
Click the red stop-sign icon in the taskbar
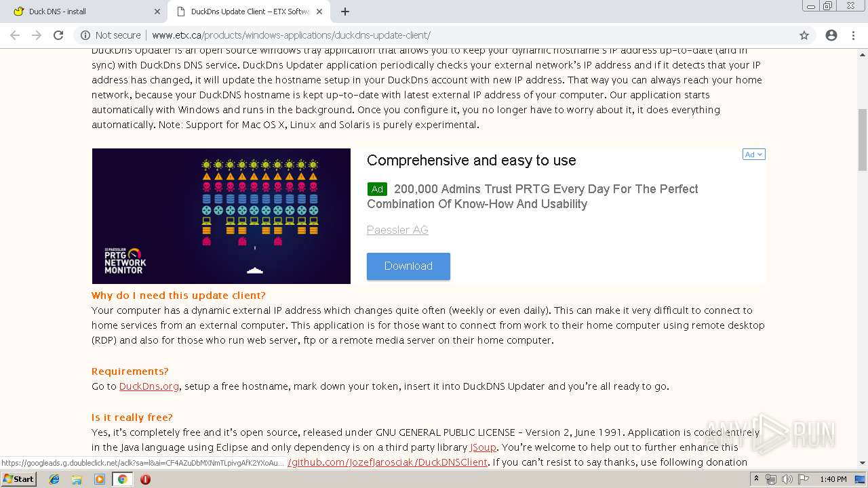145,479
